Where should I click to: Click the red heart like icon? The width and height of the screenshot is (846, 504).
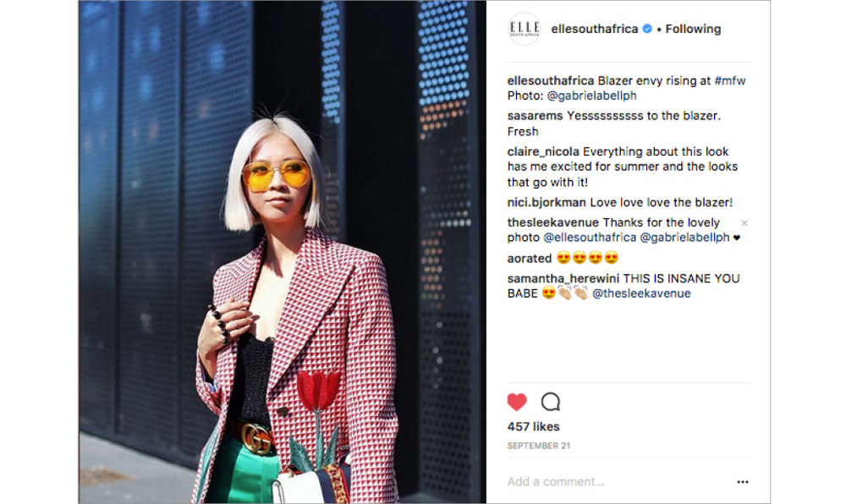click(517, 402)
